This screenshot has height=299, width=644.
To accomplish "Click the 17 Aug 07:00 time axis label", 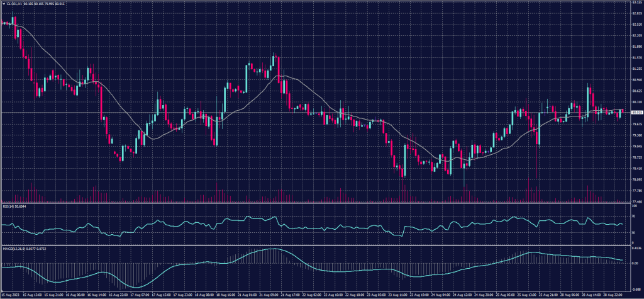I will click(x=139, y=295).
